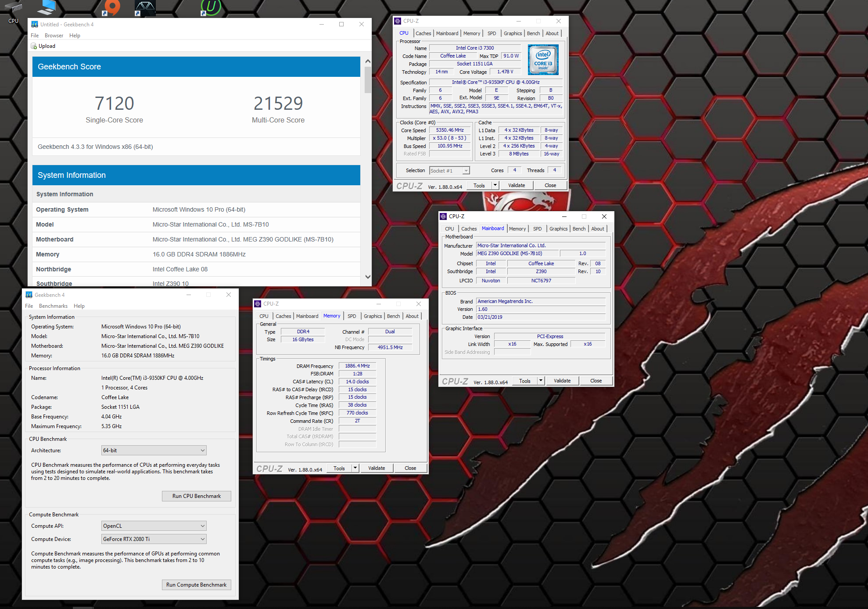868x609 pixels.
Task: Click Validate in Memory CPU-Z window
Action: pos(377,468)
